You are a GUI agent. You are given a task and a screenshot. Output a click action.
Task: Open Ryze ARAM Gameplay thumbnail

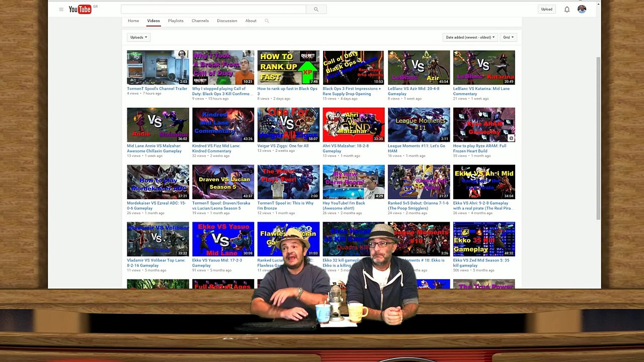484,125
